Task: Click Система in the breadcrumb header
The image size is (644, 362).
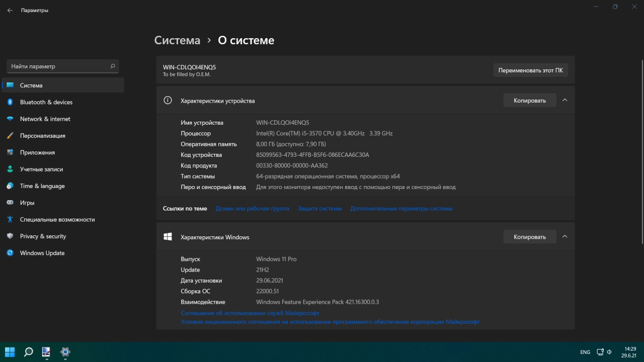Action: coord(177,40)
